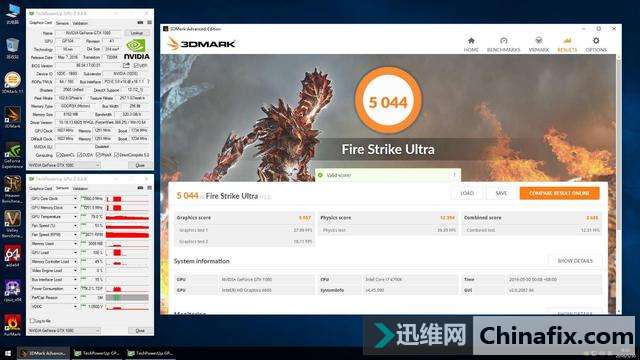Click GPU-Z screenshot camera icon in top window
Viewport: 640px width, 360px height.
[140, 22]
